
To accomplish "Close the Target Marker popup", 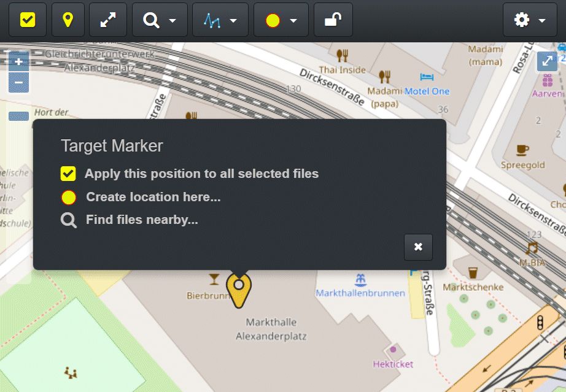I will 418,247.
